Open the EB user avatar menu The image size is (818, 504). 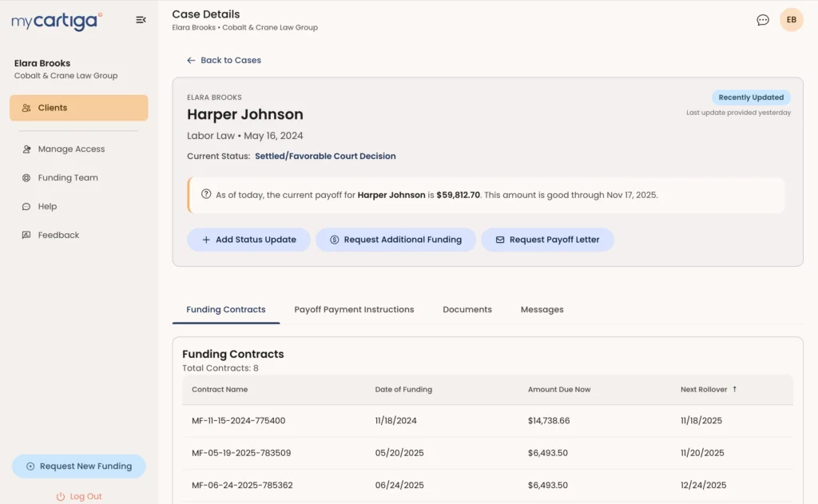[792, 20]
